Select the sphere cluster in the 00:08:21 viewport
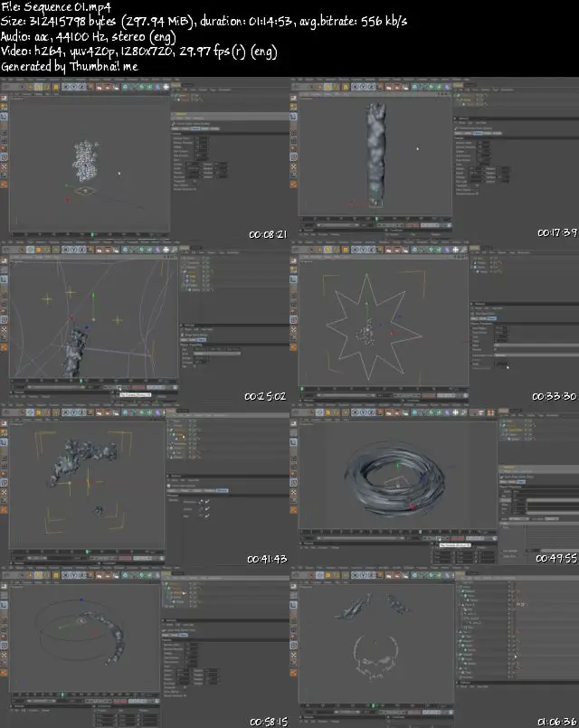This screenshot has width=579, height=728. click(85, 161)
